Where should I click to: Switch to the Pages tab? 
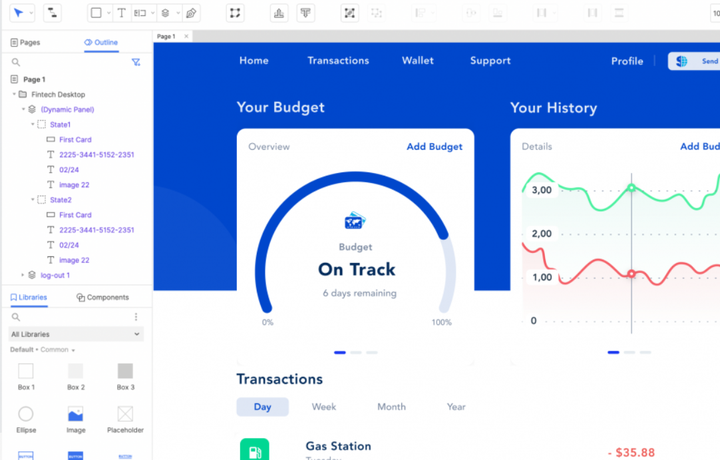point(25,42)
